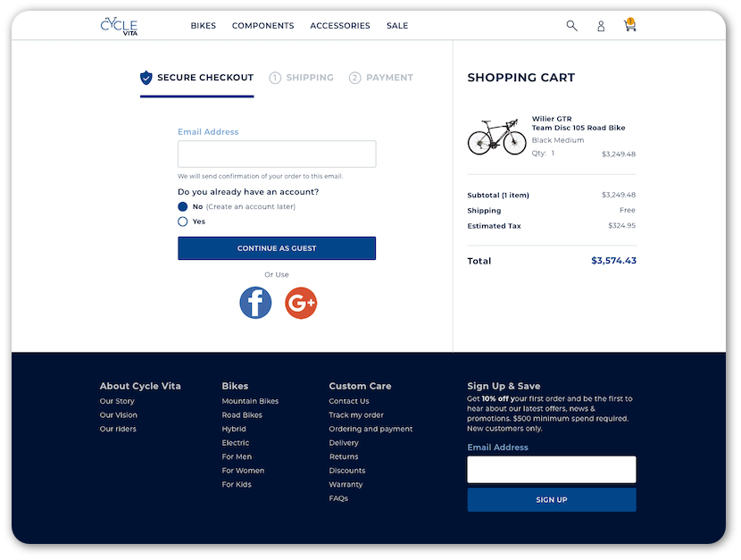741x560 pixels.
Task: Open the user account icon
Action: click(x=601, y=26)
